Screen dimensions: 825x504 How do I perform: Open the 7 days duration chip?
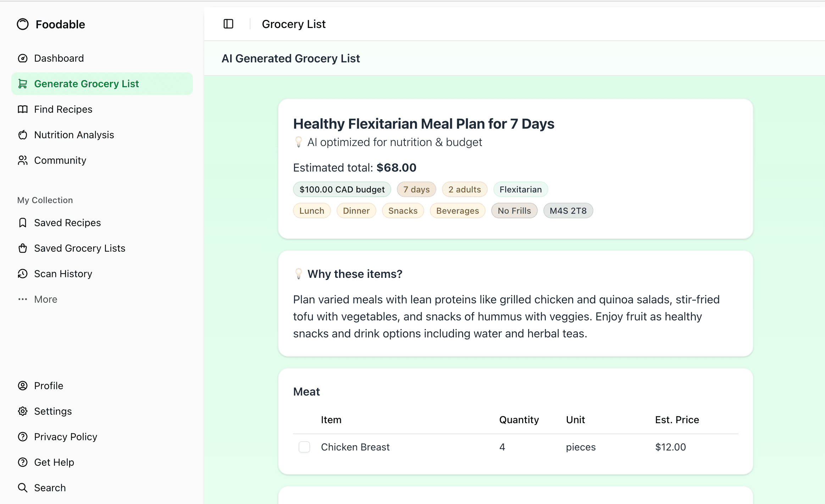416,189
